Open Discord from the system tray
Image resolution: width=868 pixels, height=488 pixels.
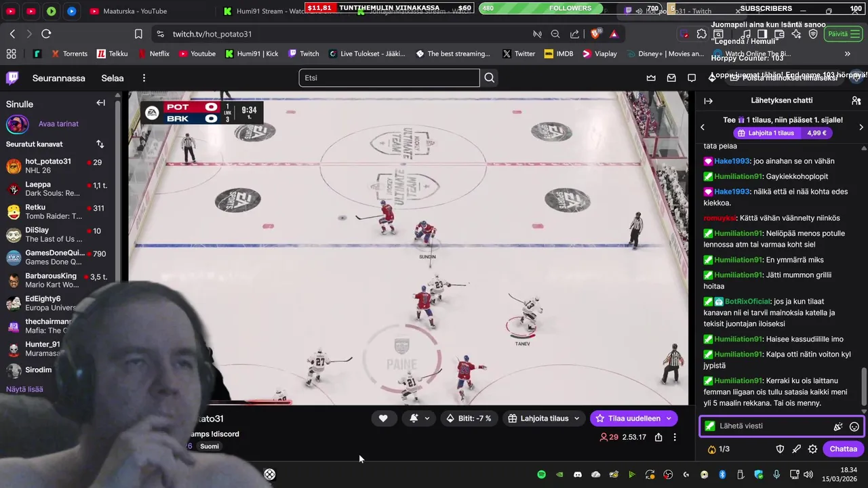pyautogui.click(x=578, y=474)
